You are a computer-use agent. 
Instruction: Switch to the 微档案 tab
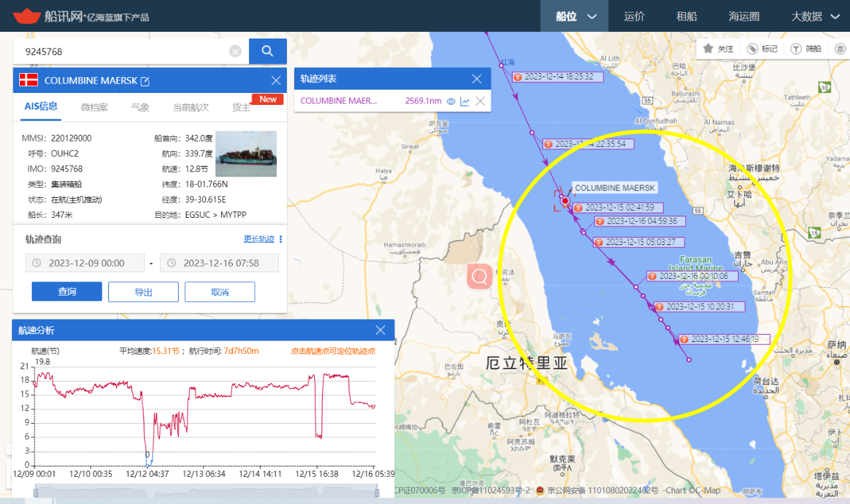pyautogui.click(x=94, y=107)
